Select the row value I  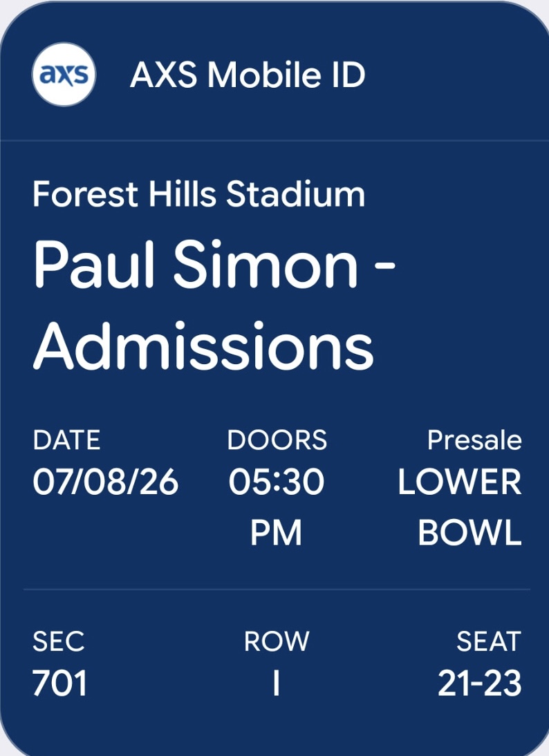(277, 683)
